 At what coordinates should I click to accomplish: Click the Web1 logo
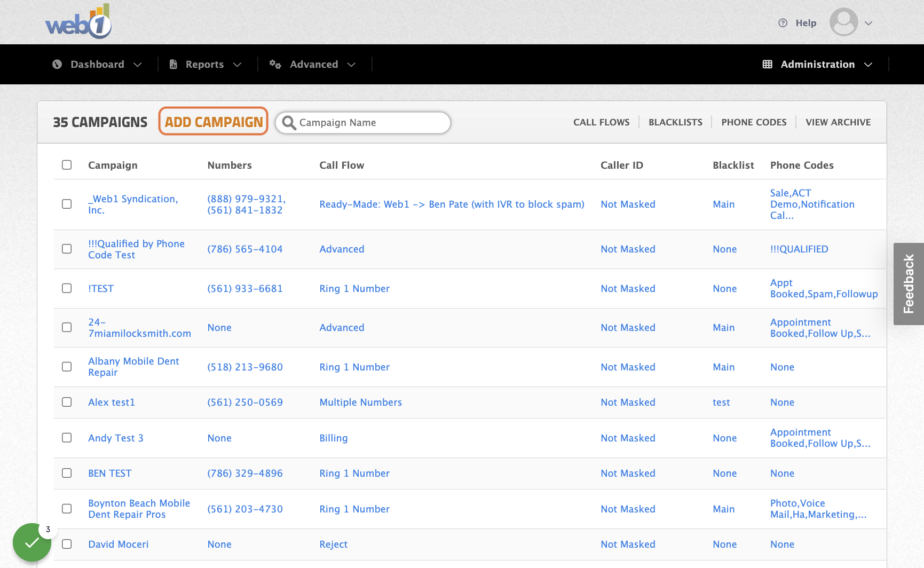coord(78,22)
